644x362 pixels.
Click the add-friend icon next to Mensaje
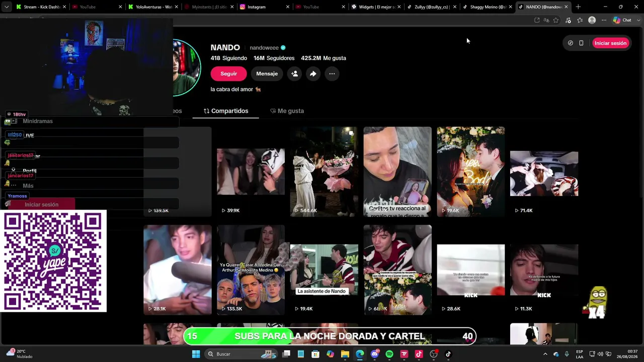294,73
